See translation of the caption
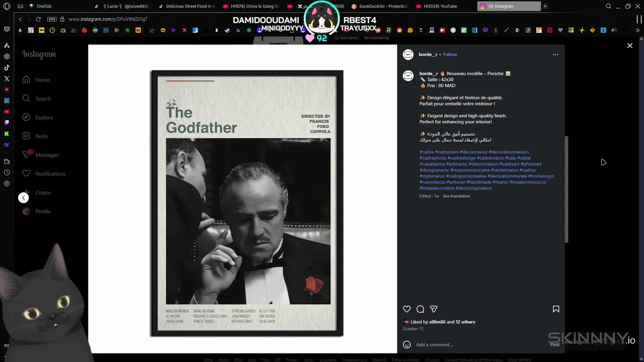The image size is (644, 362). [x=456, y=196]
